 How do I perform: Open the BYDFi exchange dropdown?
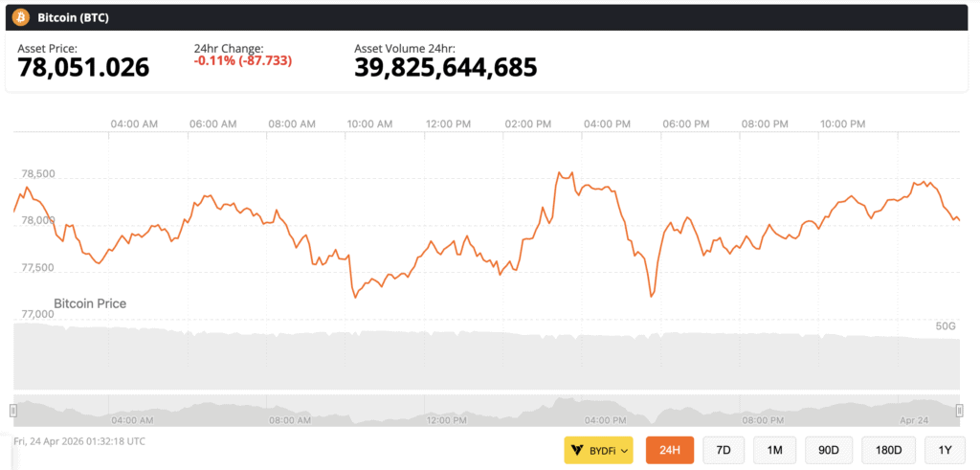pos(598,450)
